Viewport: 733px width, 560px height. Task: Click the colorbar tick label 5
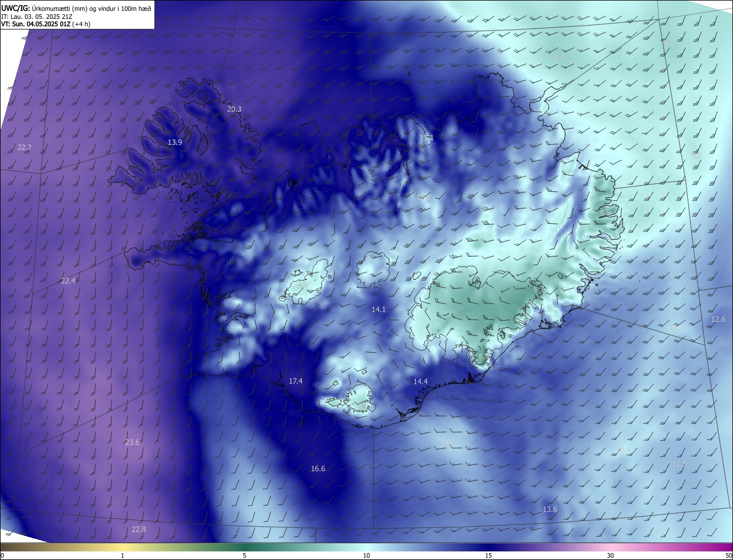245,556
